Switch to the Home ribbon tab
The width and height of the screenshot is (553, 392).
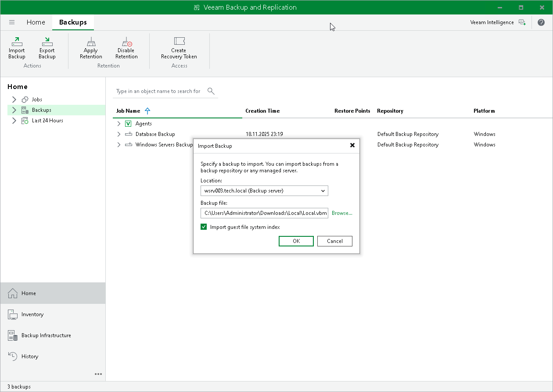(x=36, y=22)
